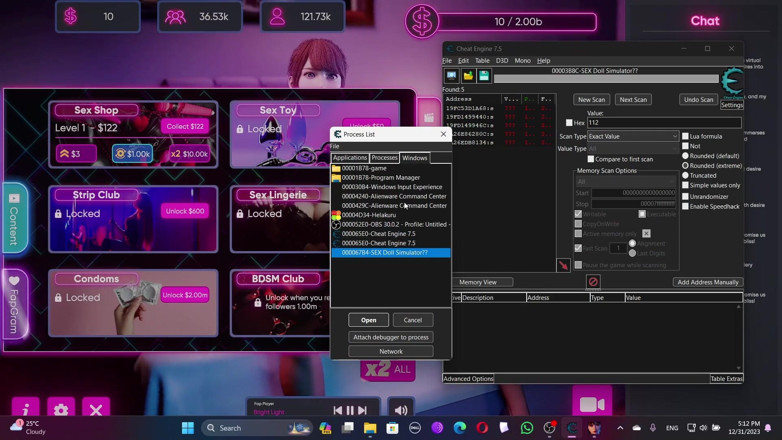Click the red arrow add-to-list icon
The height and width of the screenshot is (440, 782).
pos(563,265)
